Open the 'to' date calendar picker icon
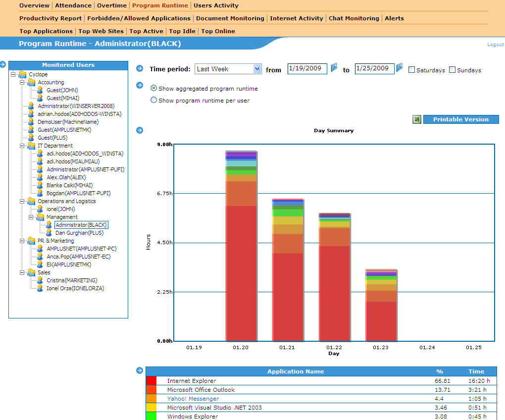 coord(399,67)
